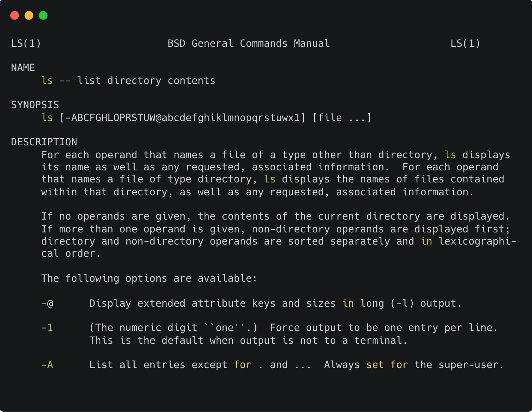Select the highlighted 'in' in the -@ option line
Image resolution: width=532 pixels, height=412 pixels.
pos(348,303)
